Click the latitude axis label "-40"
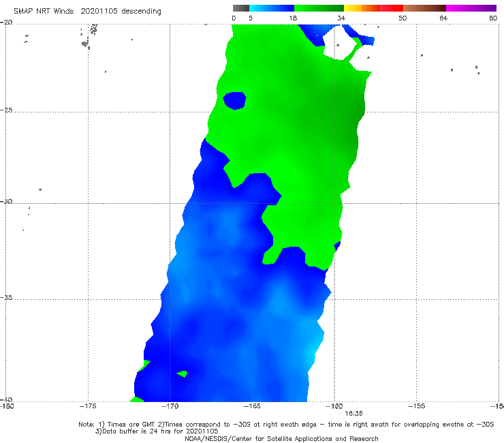 (x=6, y=399)
